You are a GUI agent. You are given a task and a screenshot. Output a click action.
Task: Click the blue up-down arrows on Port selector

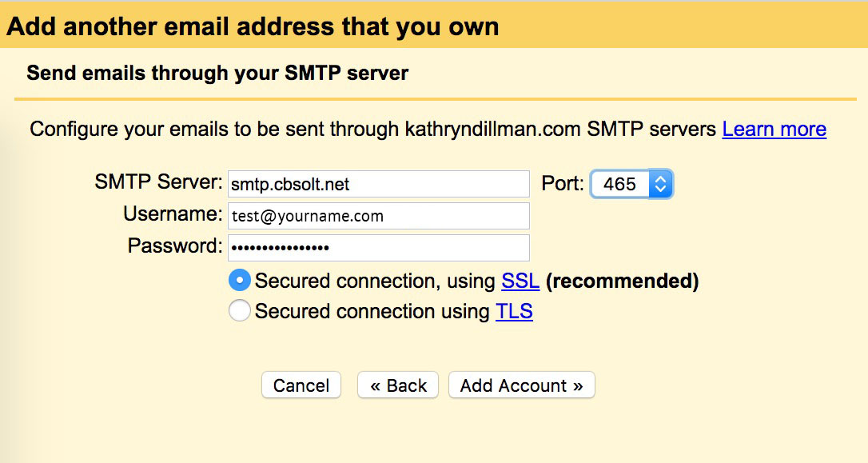click(x=660, y=184)
